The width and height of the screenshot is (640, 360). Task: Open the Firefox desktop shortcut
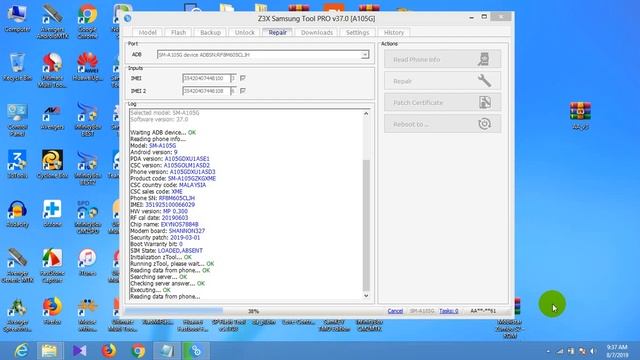click(52, 311)
